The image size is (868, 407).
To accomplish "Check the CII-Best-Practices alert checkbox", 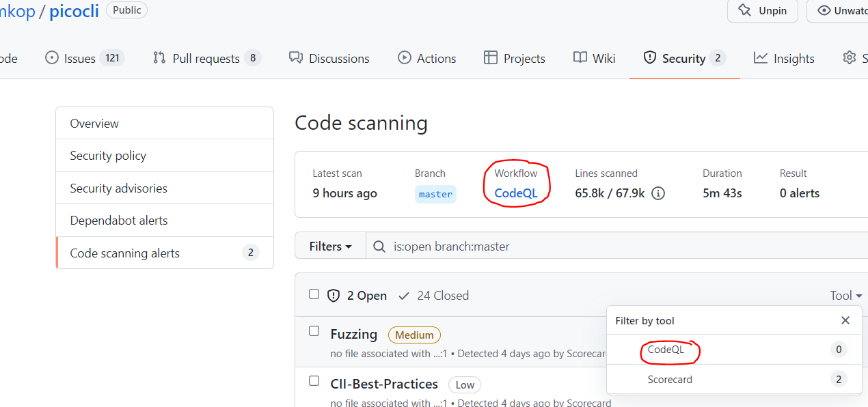I will 314,380.
